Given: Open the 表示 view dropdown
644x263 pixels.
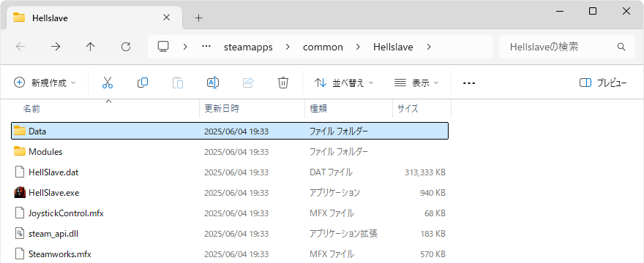Looking at the screenshot, I should pos(416,83).
